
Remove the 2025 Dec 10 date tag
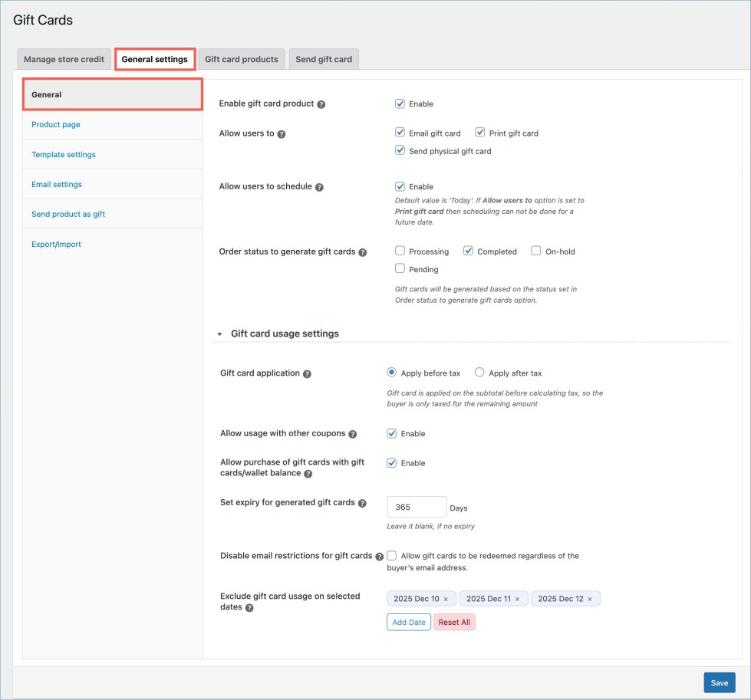446,599
